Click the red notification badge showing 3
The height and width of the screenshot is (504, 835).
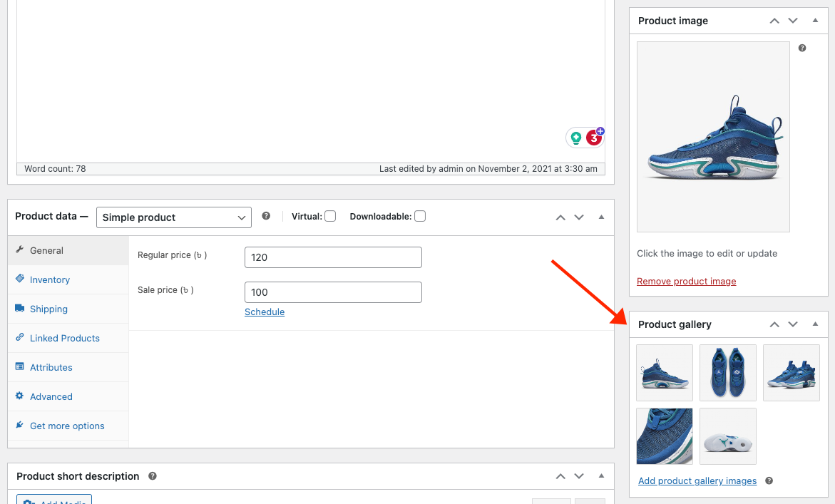pyautogui.click(x=593, y=138)
